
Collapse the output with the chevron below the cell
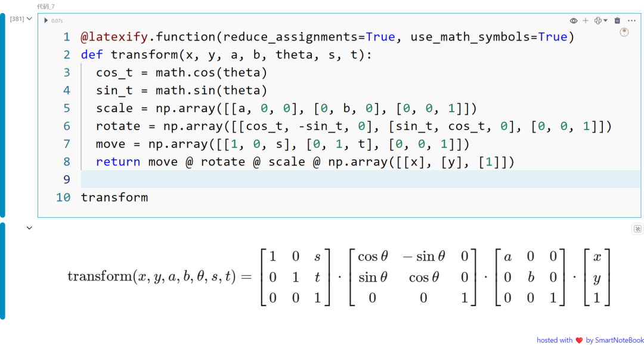coord(30,227)
